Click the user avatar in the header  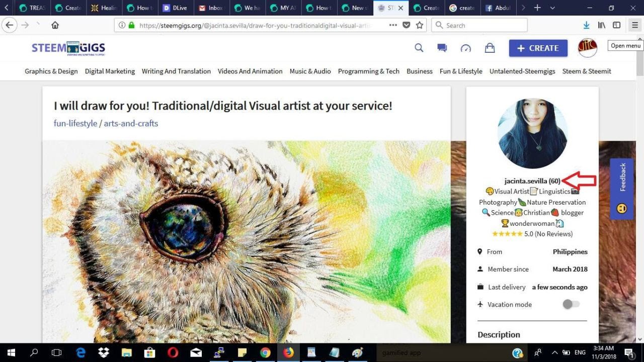pyautogui.click(x=588, y=48)
